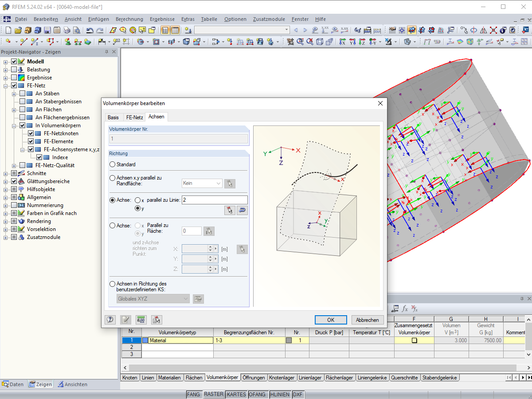Image resolution: width=532 pixels, height=399 pixels.
Task: Open the Berechnung menu
Action: (x=129, y=19)
